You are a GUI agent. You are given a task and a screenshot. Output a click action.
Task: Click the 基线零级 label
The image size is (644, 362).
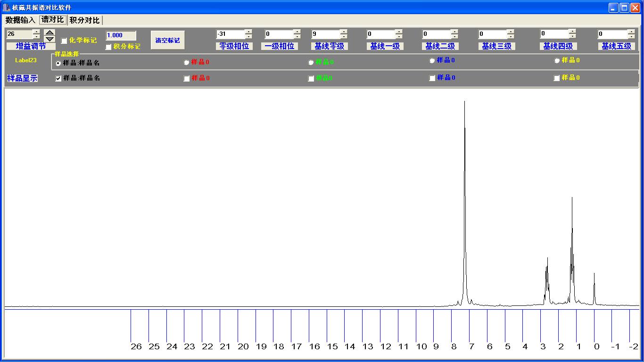tap(330, 46)
